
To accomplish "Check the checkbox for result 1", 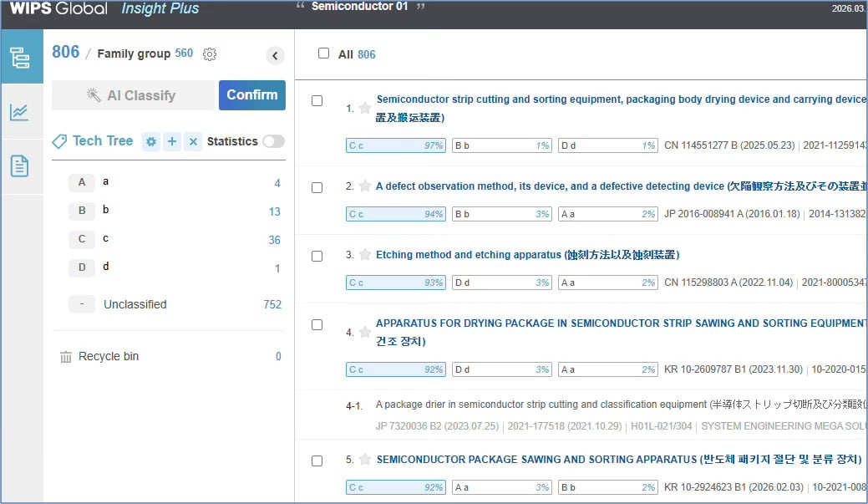I will [x=317, y=101].
